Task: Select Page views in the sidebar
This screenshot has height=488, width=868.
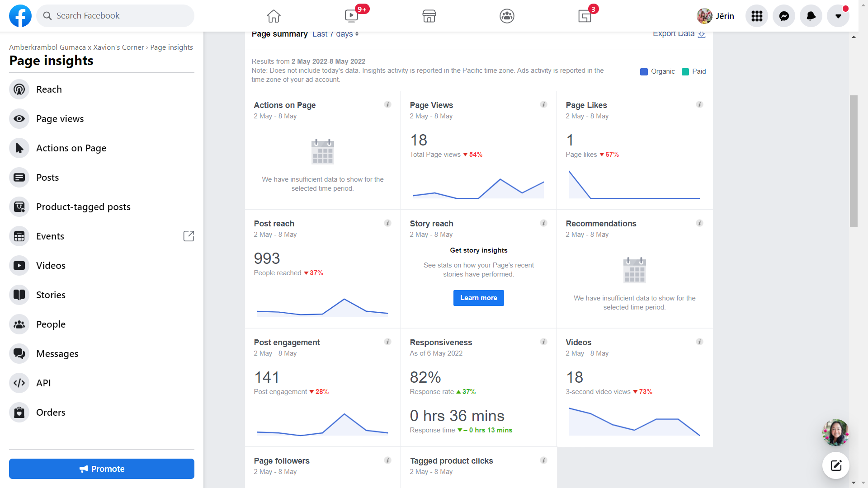Action: (x=102, y=119)
